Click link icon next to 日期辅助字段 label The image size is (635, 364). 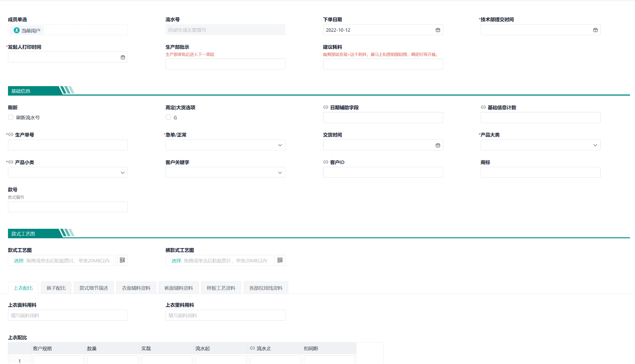pos(326,107)
